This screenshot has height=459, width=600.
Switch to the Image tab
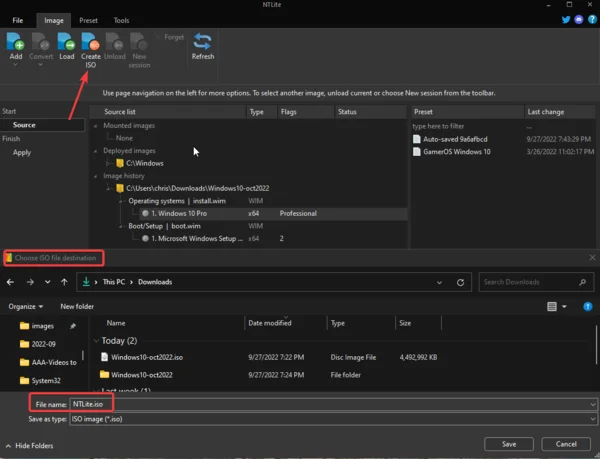click(54, 21)
